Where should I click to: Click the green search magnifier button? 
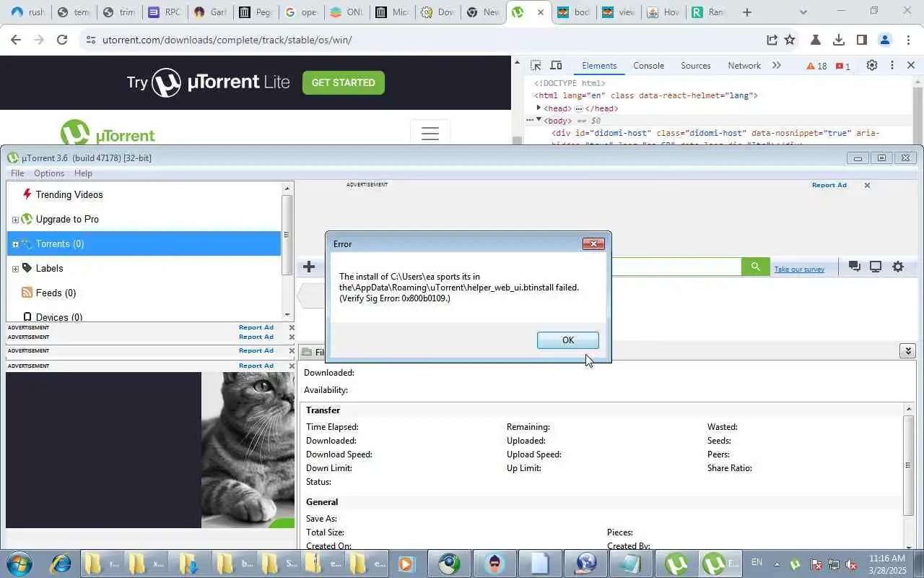tap(755, 267)
